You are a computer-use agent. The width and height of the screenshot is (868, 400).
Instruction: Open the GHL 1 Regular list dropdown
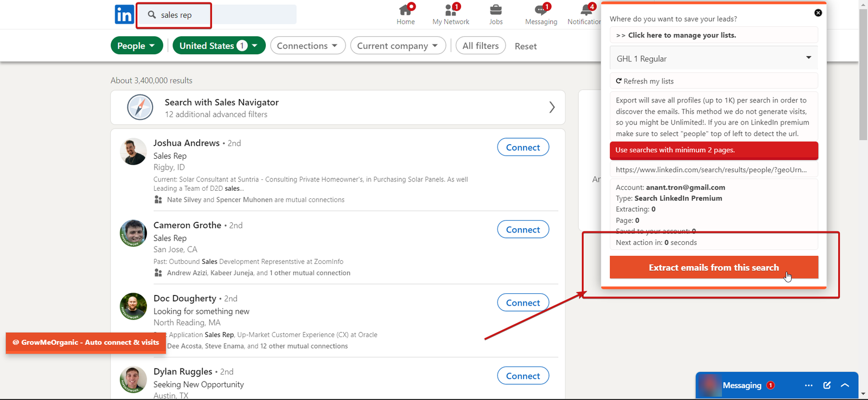(x=714, y=58)
